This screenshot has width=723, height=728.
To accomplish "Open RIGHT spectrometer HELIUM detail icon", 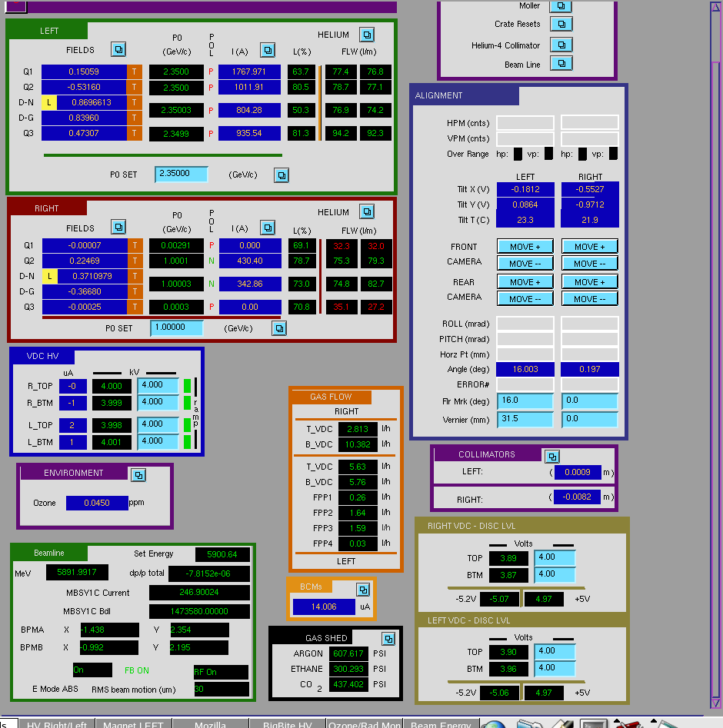I will coord(367,211).
